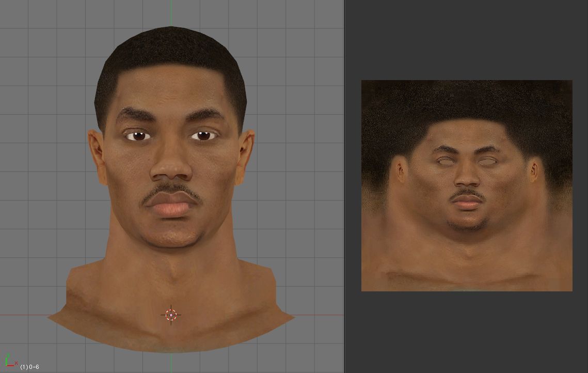
Task: Click the 3D cursor crosshair in the viewport
Action: point(171,315)
